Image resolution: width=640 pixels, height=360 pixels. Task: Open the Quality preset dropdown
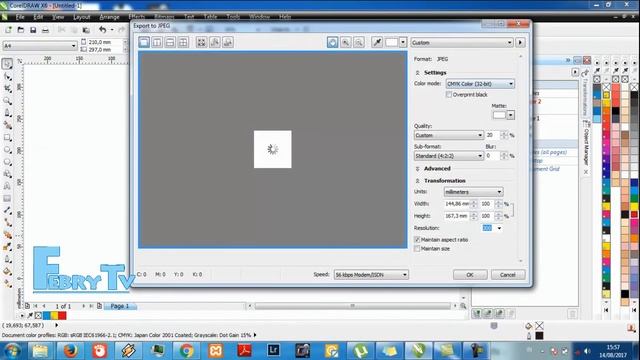click(x=449, y=135)
